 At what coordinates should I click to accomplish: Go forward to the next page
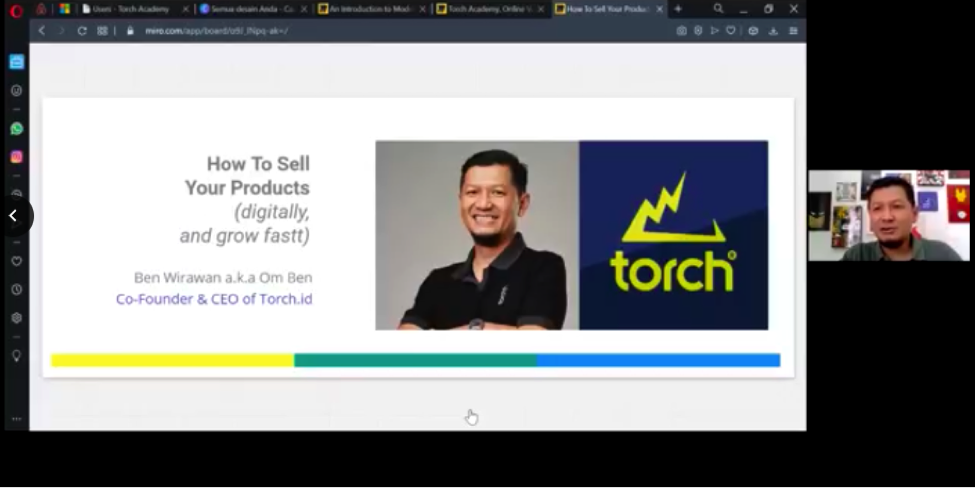(61, 30)
